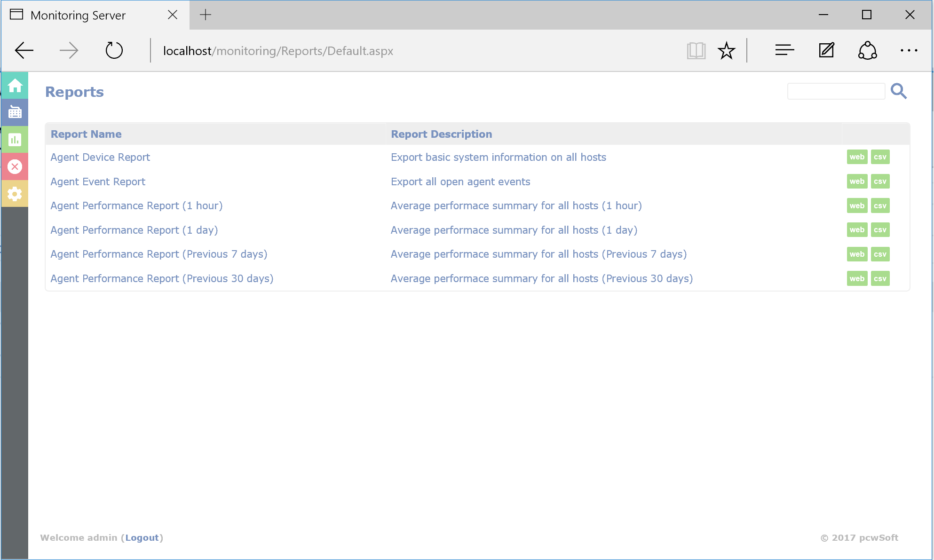The width and height of the screenshot is (934, 560).
Task: Select the green Reports chart icon
Action: click(15, 140)
